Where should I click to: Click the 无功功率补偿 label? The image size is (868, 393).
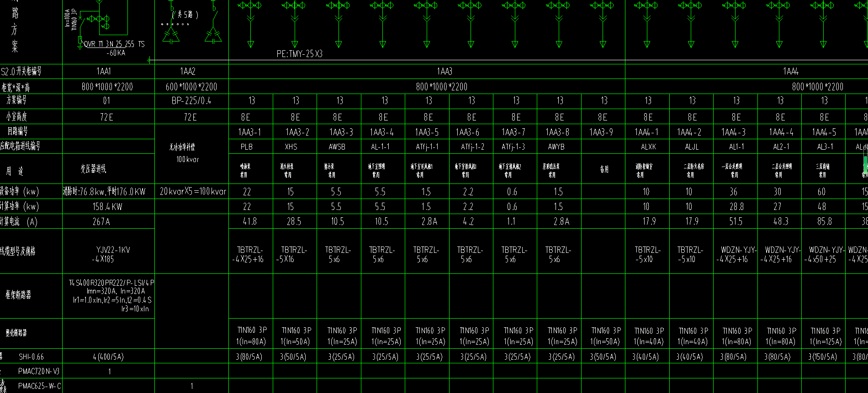coord(182,147)
